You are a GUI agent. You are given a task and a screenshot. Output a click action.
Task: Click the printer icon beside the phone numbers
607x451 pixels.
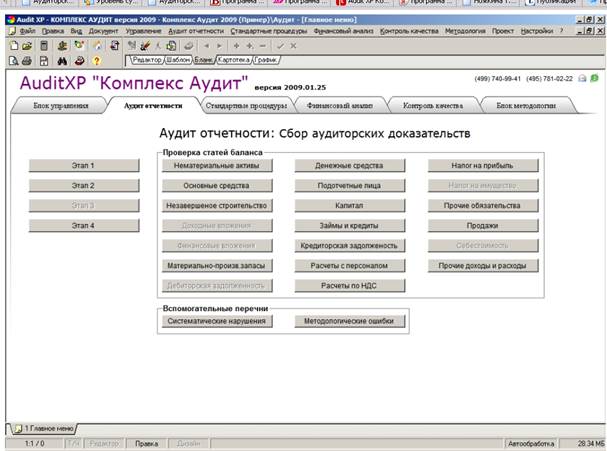[583, 79]
